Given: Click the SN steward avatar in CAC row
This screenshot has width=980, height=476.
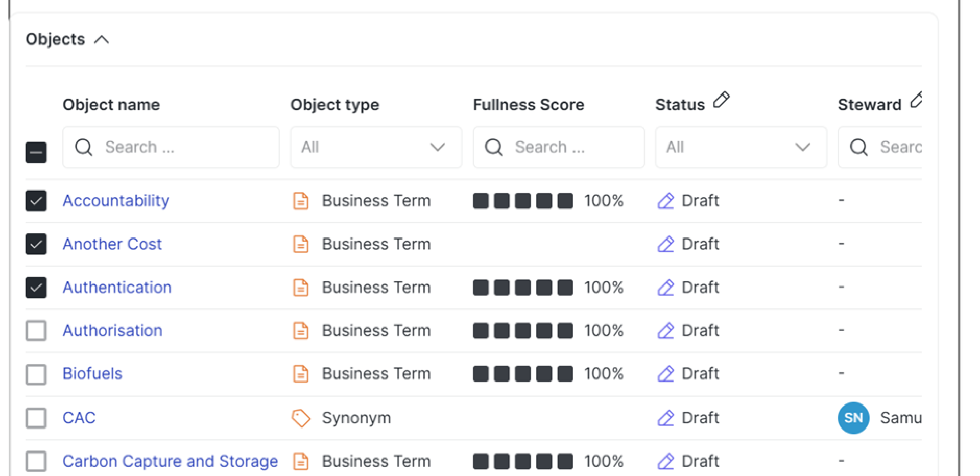Looking at the screenshot, I should 853,418.
